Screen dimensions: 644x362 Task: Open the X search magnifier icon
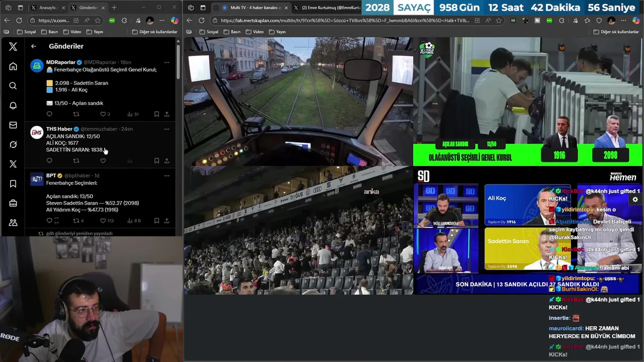click(13, 85)
